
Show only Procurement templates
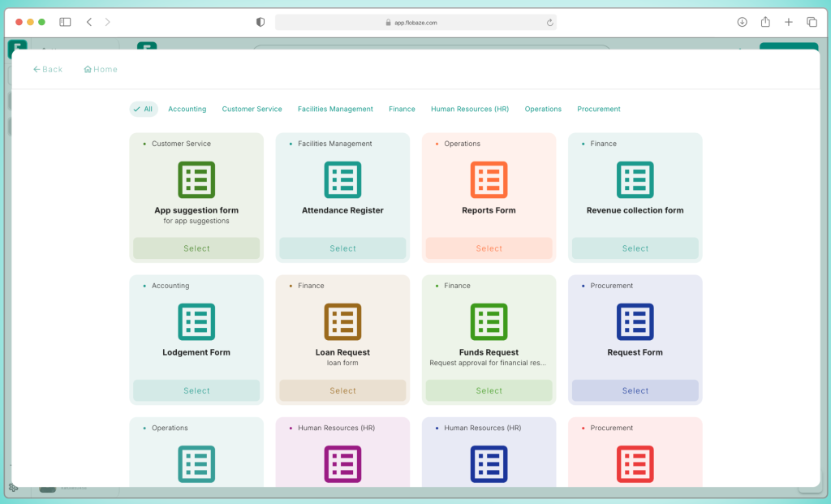(x=598, y=109)
